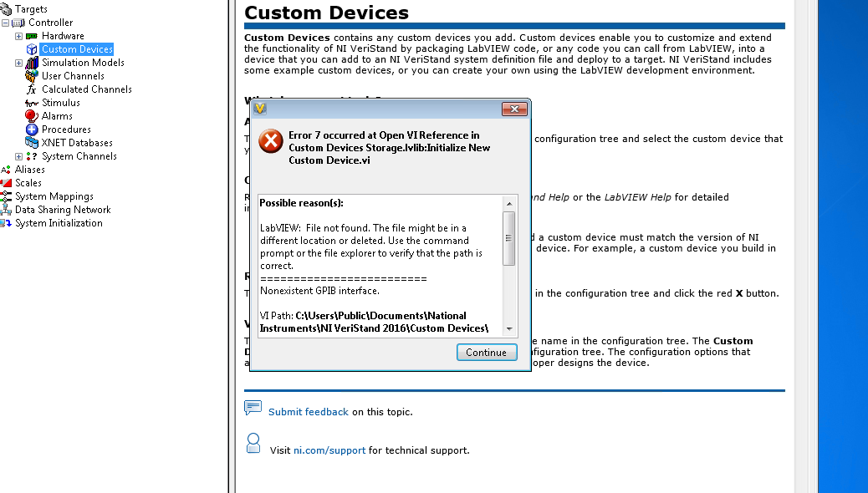Click the Hardware icon in the tree
Image resolution: width=868 pixels, height=493 pixels.
point(32,36)
